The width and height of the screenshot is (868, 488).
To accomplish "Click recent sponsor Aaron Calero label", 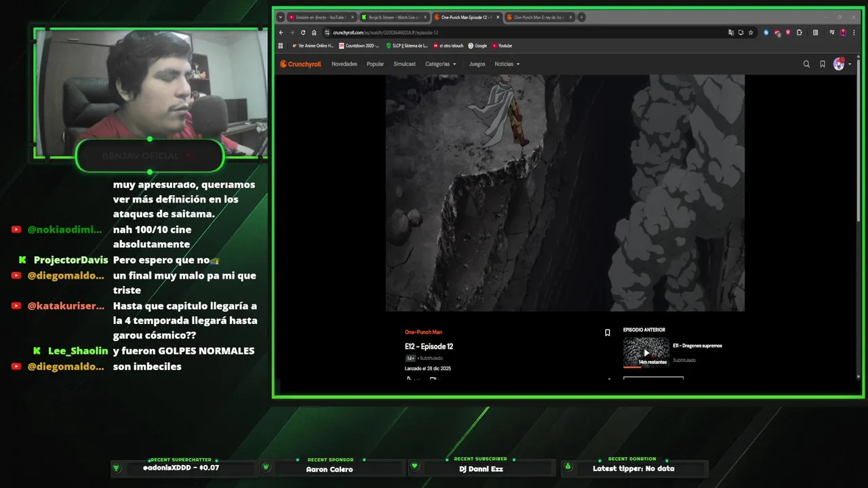I will [330, 469].
